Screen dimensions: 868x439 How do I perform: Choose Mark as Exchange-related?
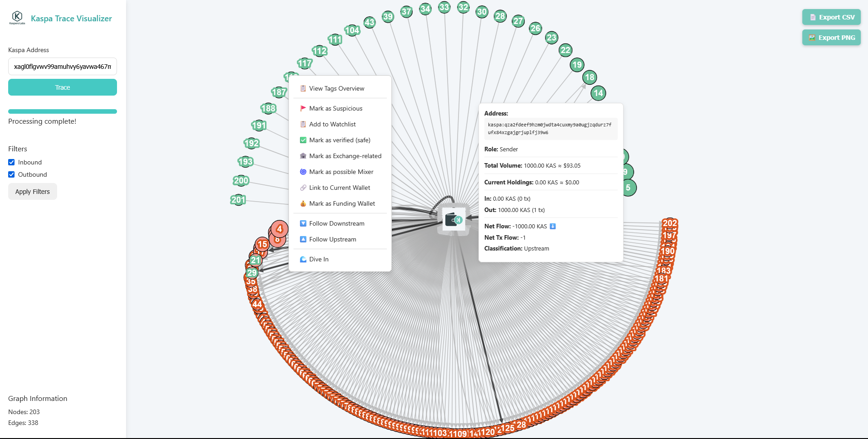click(340, 156)
